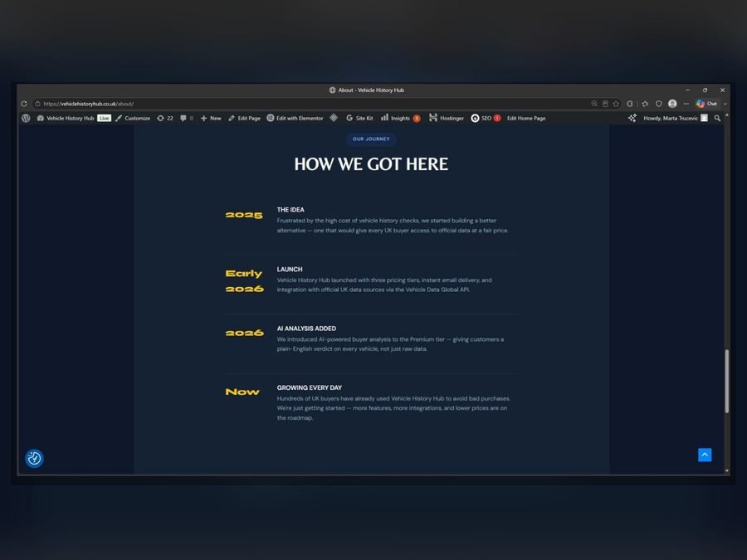Click the Now timeline label
Image resolution: width=747 pixels, height=560 pixels.
(242, 392)
